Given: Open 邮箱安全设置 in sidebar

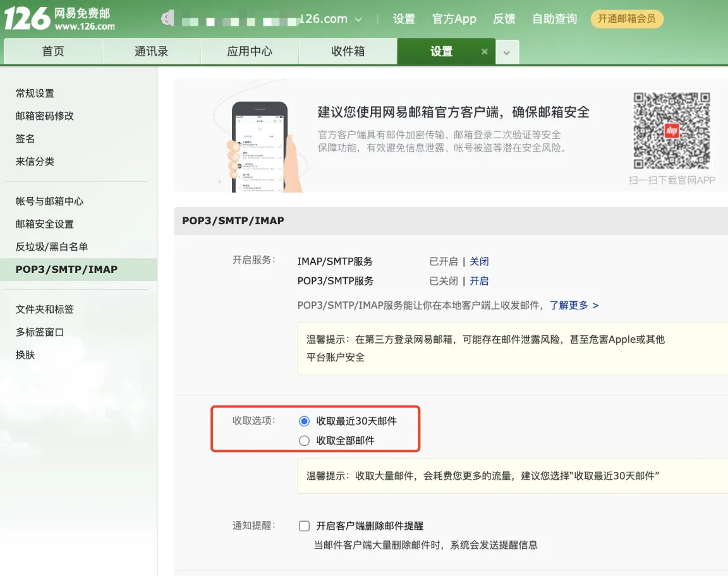Looking at the screenshot, I should click(x=45, y=224).
